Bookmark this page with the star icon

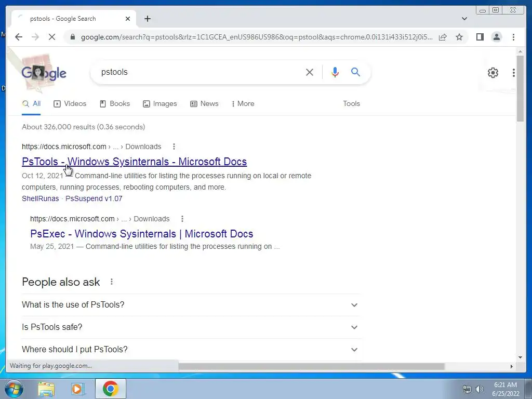459,37
